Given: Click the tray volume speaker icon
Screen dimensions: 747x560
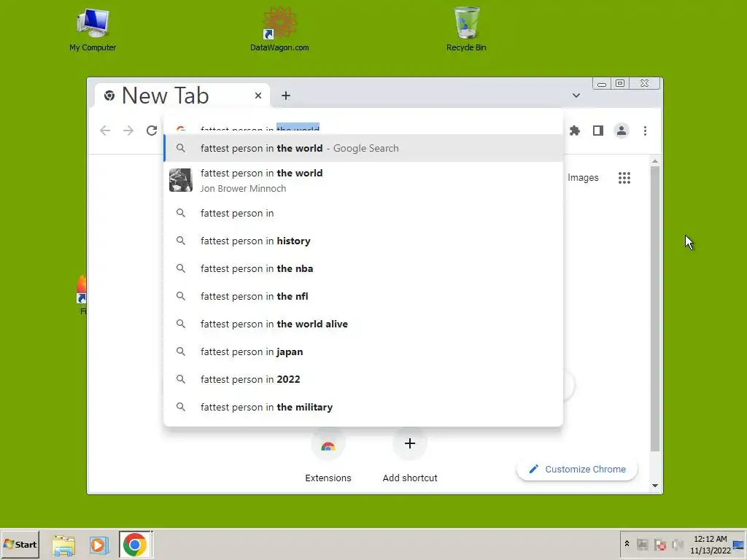Looking at the screenshot, I should pyautogui.click(x=677, y=544).
